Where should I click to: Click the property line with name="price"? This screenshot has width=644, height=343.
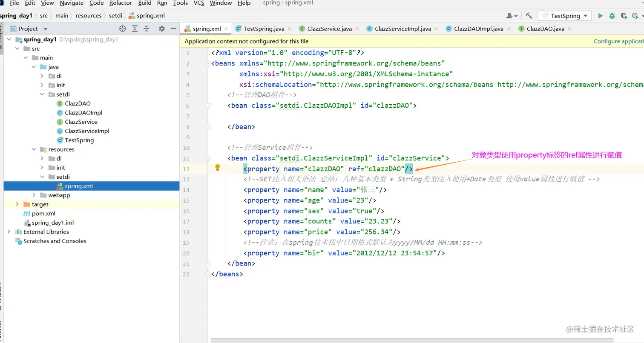322,232
